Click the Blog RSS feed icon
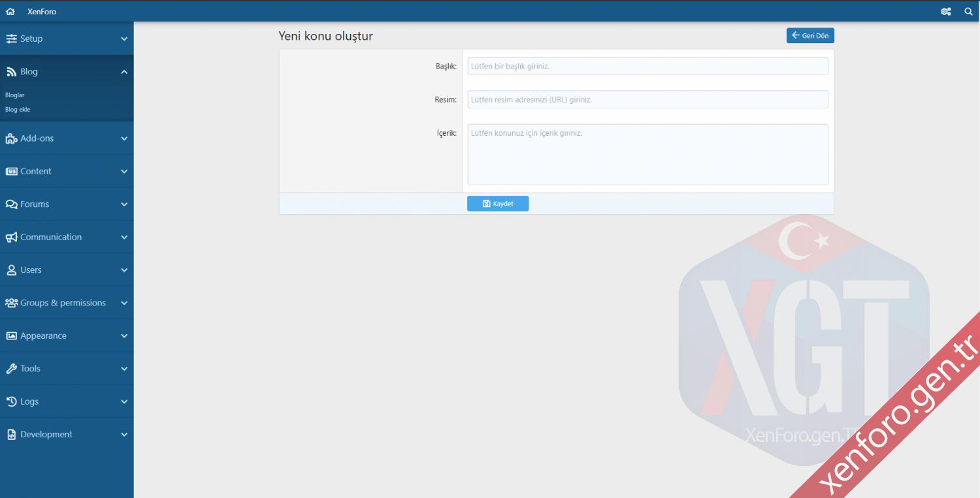Viewport: 980px width, 498px height. [11, 72]
